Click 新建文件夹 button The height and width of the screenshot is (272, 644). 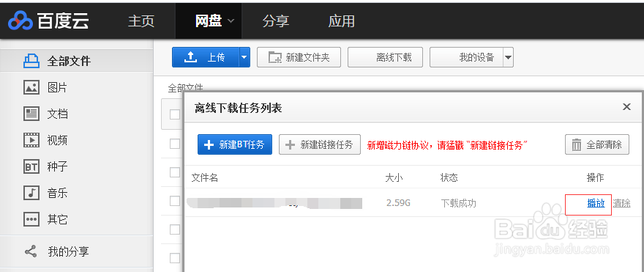tap(299, 57)
